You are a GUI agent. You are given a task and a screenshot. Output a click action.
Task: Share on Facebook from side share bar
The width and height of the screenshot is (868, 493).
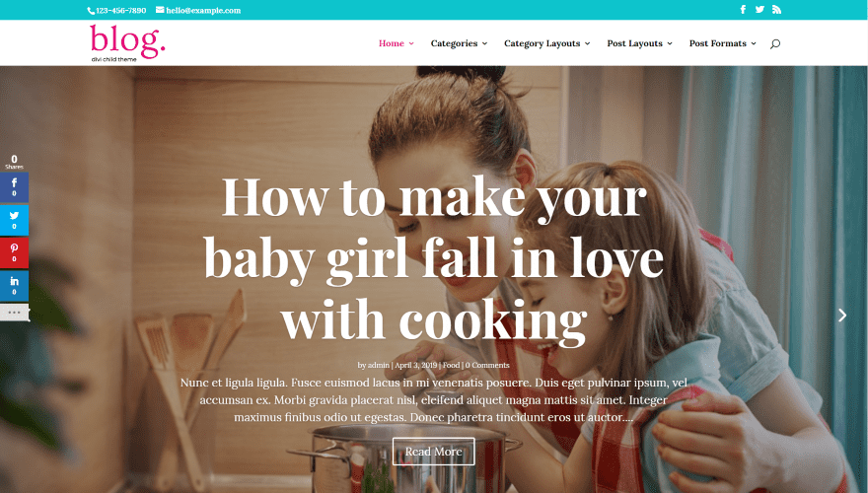[14, 187]
